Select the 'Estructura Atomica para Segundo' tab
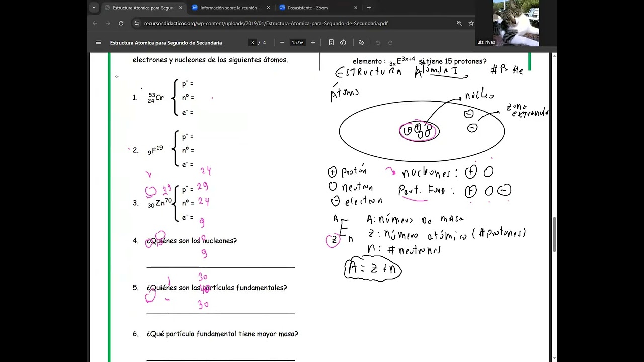The width and height of the screenshot is (644, 362). 143,8
